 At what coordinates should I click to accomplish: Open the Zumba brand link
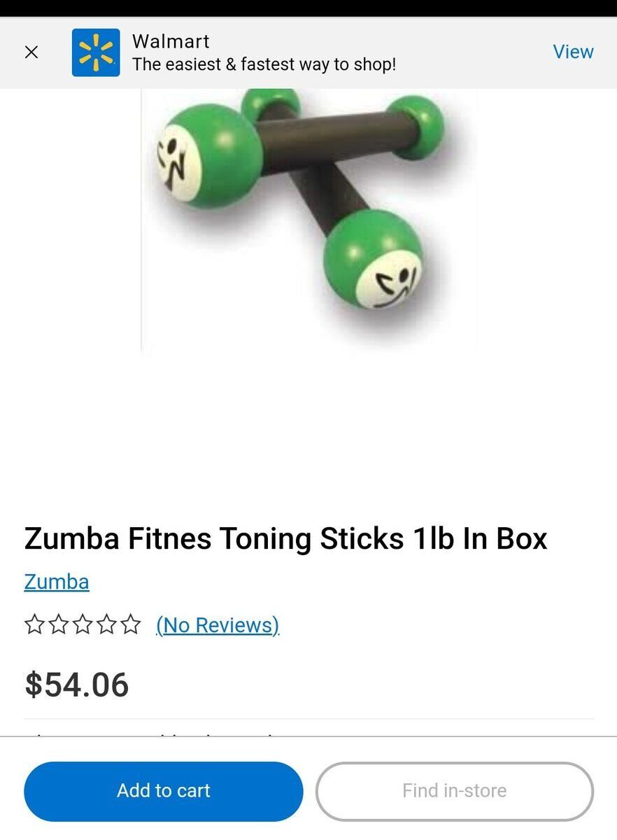point(57,582)
